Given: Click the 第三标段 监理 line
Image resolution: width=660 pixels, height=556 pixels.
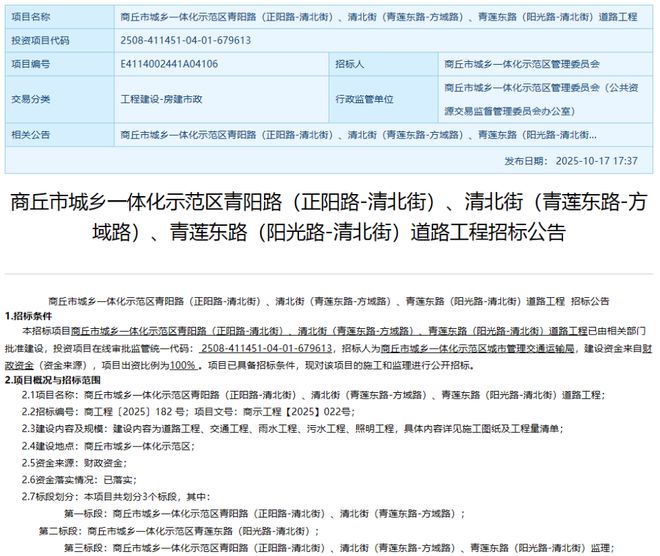Looking at the screenshot, I should (339, 548).
